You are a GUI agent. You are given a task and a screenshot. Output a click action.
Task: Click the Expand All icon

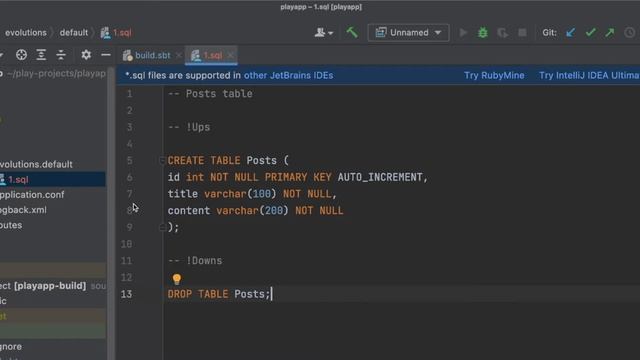pos(41,55)
